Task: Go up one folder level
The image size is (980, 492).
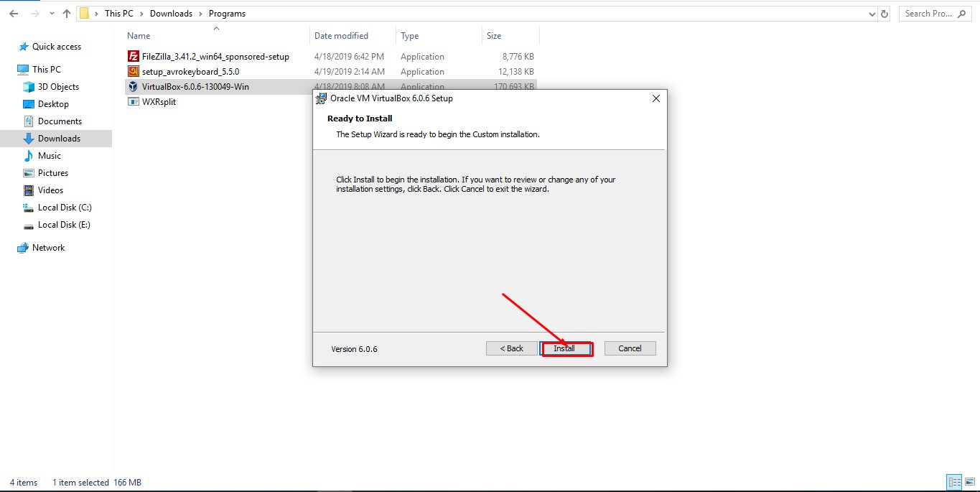Action: [x=67, y=14]
